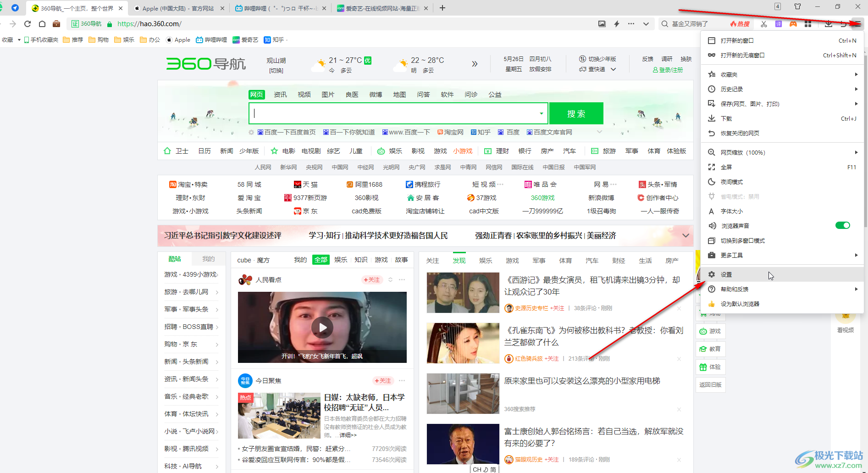Viewport: 868px width, 473px height.
Task: Click the tab count badge showing 4
Action: coord(778,6)
